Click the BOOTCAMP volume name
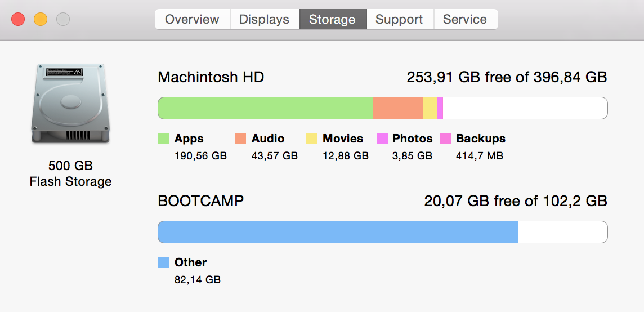Image resolution: width=644 pixels, height=312 pixels. (x=201, y=201)
